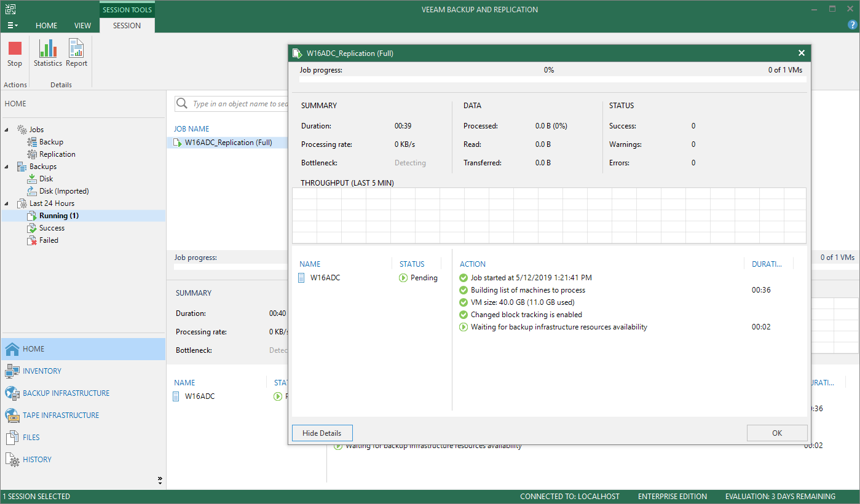Select Disk under Backups
This screenshot has width=860, height=504.
click(46, 179)
